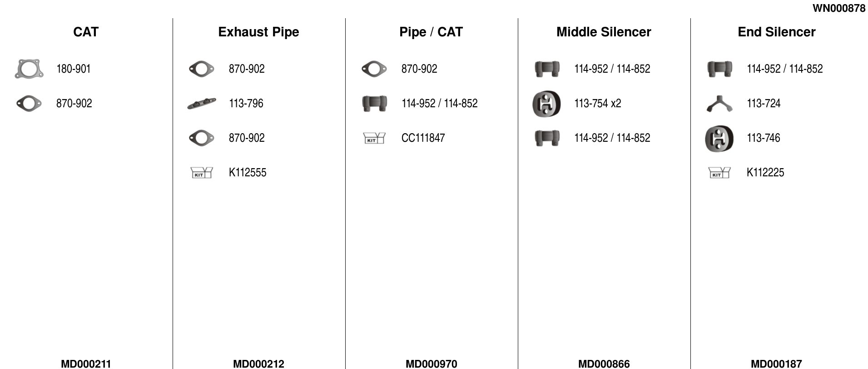The height and width of the screenshot is (369, 868).
Task: Click the K112555 kit number text
Action: (248, 173)
